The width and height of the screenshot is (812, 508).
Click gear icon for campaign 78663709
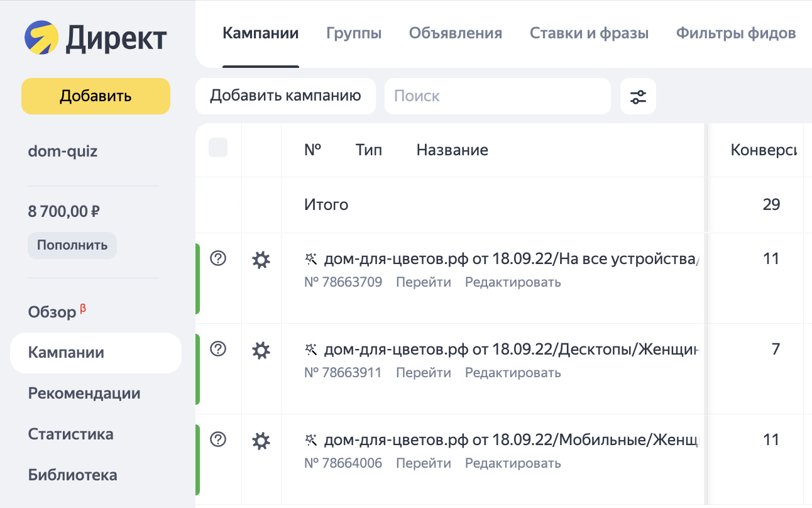pyautogui.click(x=261, y=260)
